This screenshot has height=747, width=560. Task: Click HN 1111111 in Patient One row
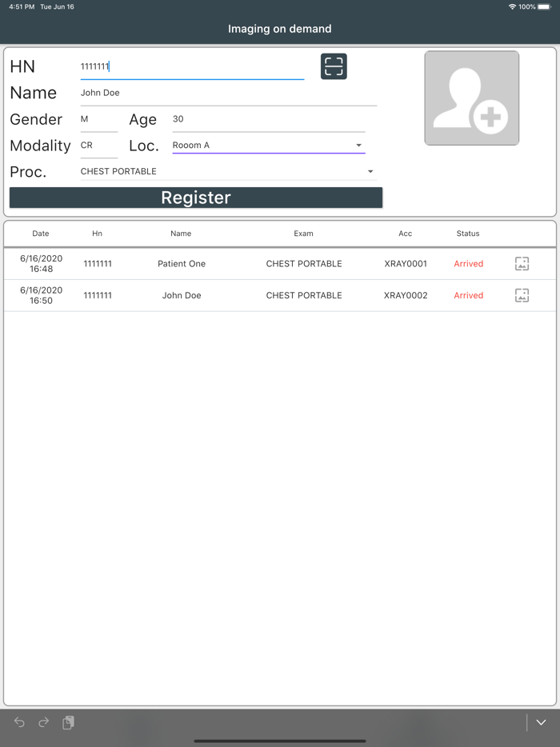(98, 263)
